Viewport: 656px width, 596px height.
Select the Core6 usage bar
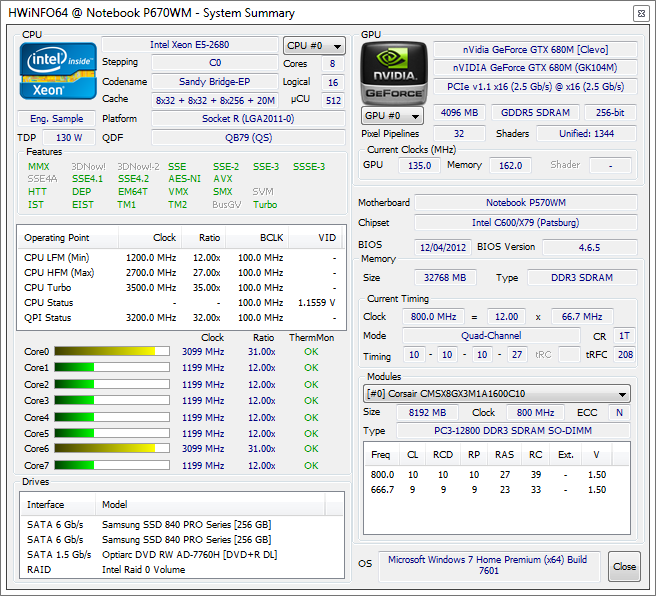click(112, 448)
